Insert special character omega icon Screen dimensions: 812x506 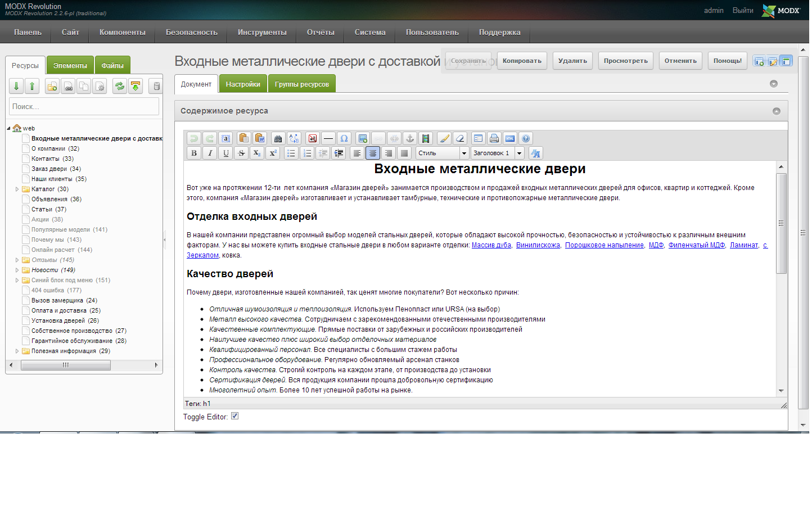click(344, 138)
